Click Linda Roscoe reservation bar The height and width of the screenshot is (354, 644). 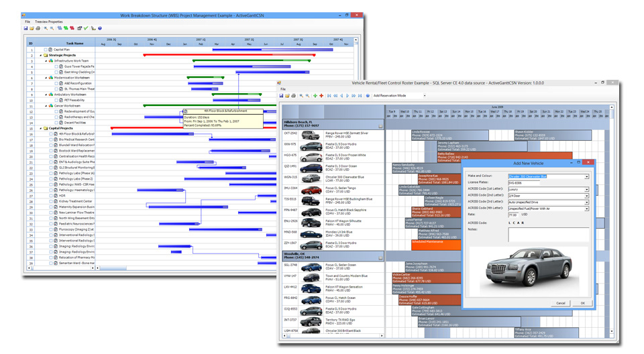[x=449, y=135]
